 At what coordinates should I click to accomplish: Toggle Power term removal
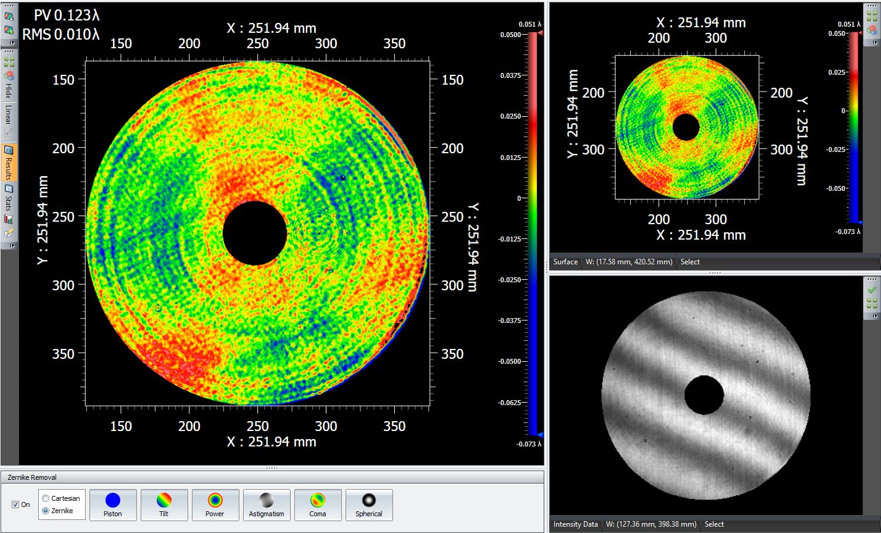point(215,505)
